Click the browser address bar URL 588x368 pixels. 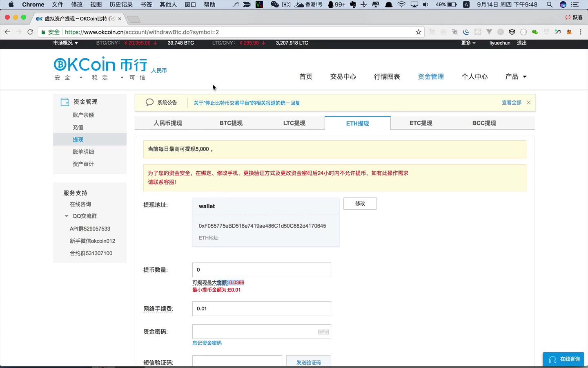coord(142,32)
